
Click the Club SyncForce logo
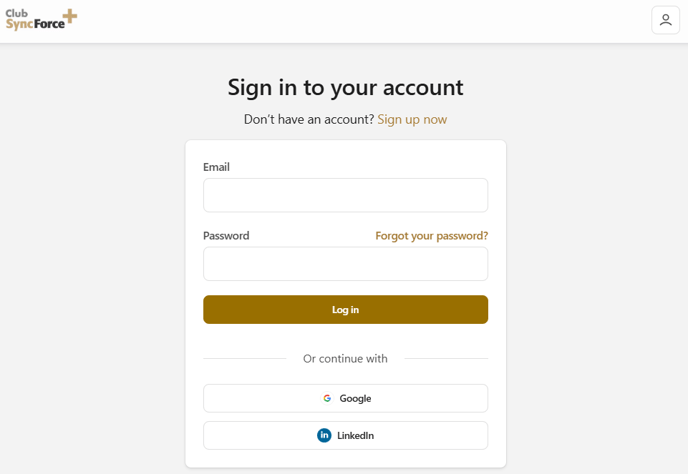coord(41,20)
